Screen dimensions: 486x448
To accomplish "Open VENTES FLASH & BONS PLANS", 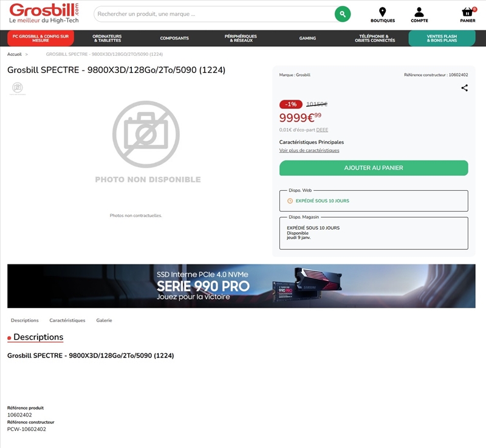I will pyautogui.click(x=443, y=38).
